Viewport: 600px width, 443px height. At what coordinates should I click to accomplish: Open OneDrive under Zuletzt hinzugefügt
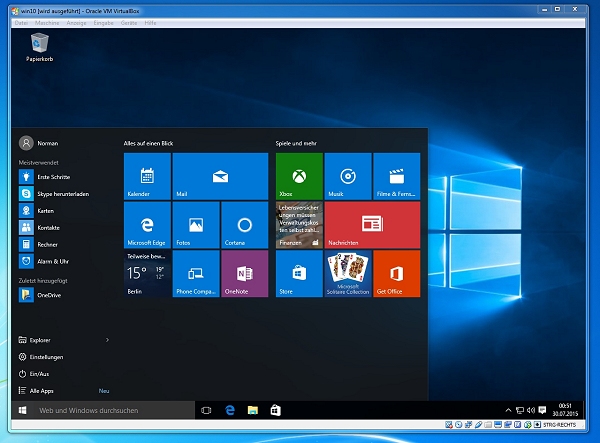click(x=63, y=295)
